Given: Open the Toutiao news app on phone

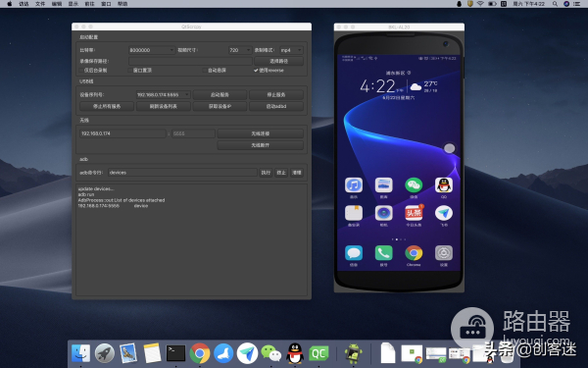Looking at the screenshot, I should point(414,213).
